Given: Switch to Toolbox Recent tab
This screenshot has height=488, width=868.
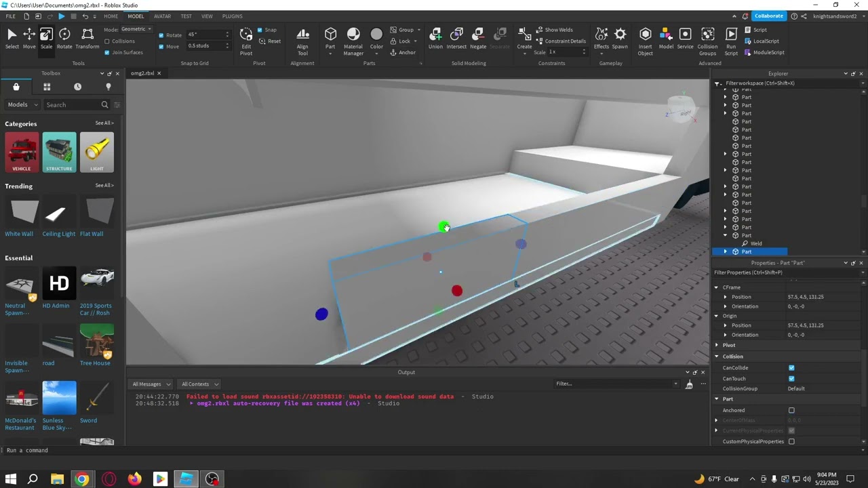Looking at the screenshot, I should (77, 87).
